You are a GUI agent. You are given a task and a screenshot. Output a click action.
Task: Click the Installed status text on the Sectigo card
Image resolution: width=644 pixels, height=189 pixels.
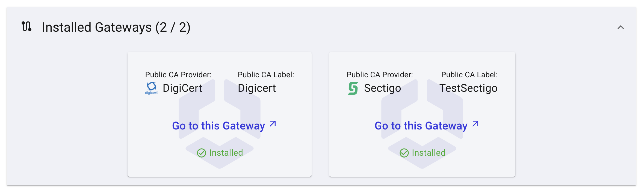pos(429,153)
